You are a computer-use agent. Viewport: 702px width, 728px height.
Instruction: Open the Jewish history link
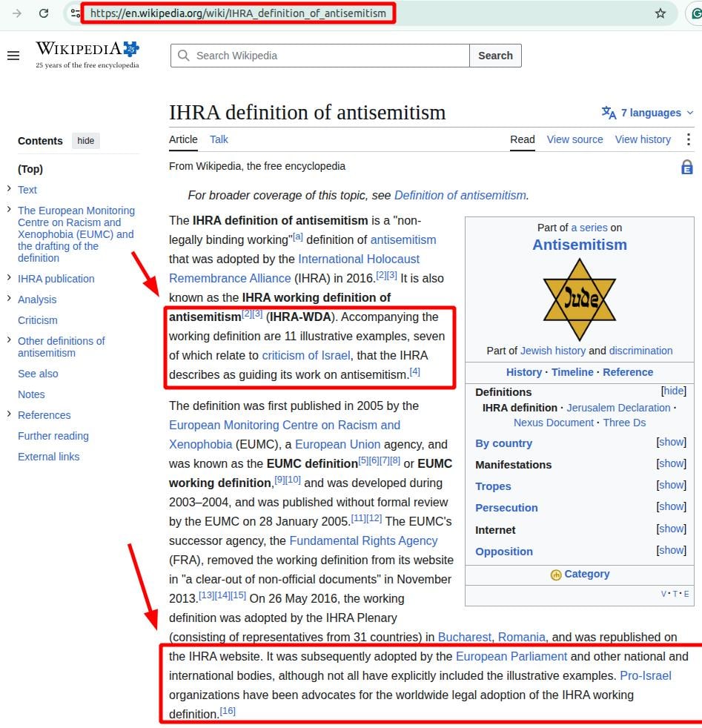click(553, 351)
